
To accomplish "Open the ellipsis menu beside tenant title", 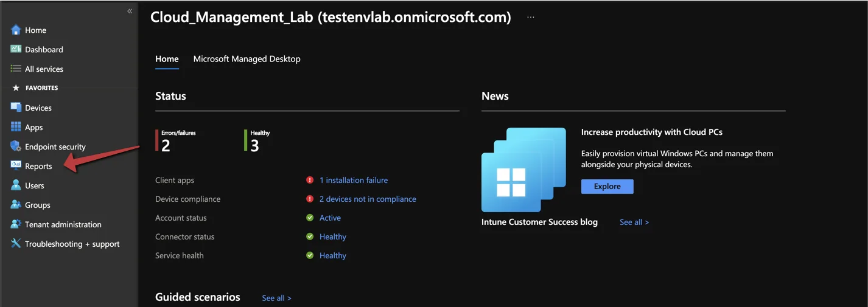I will (x=531, y=18).
